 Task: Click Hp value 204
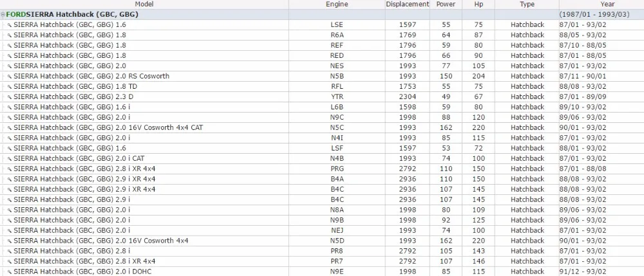[478, 77]
